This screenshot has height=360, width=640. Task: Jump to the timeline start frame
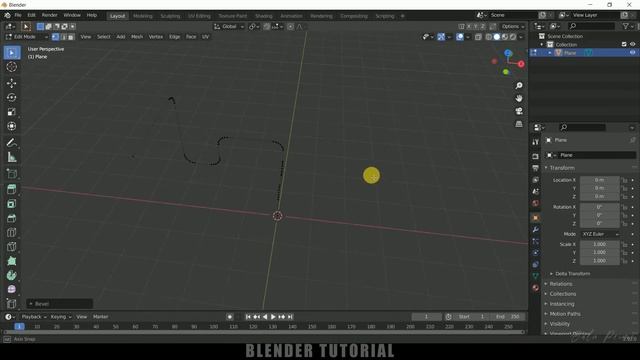248,317
